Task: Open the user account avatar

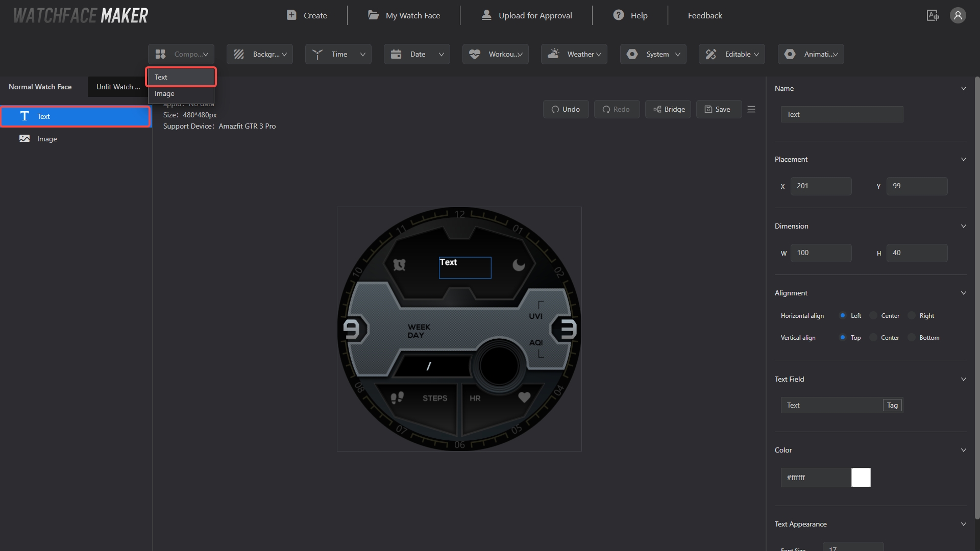Action: 958,15
